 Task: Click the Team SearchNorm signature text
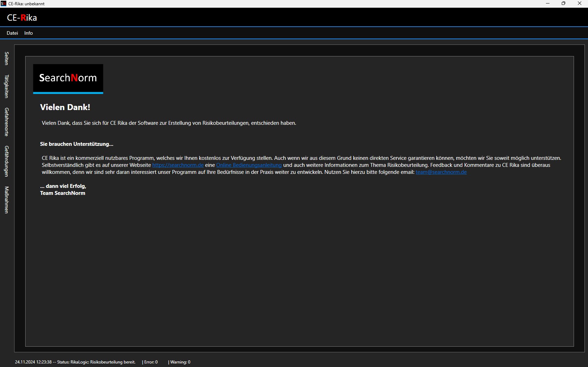click(63, 193)
